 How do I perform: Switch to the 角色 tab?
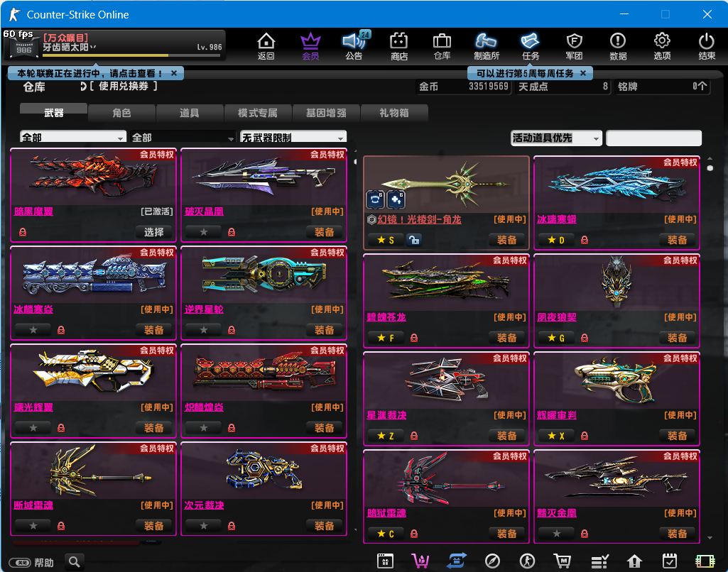point(121,113)
